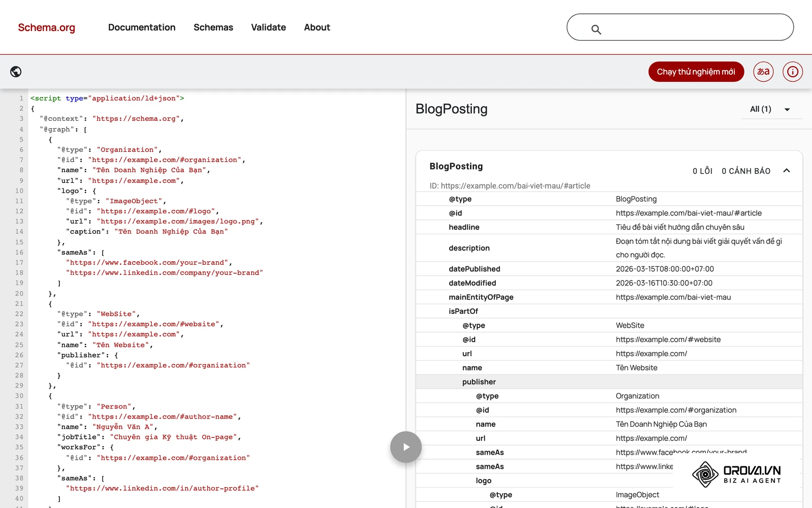Go to the Validate page
Viewport: 812px width, 508px height.
[x=268, y=27]
